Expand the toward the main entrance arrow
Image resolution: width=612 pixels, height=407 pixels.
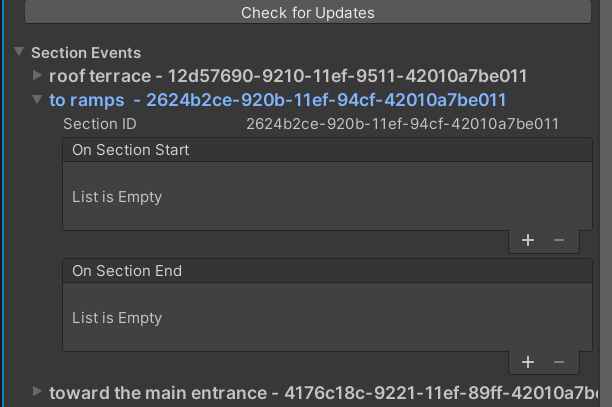37,393
